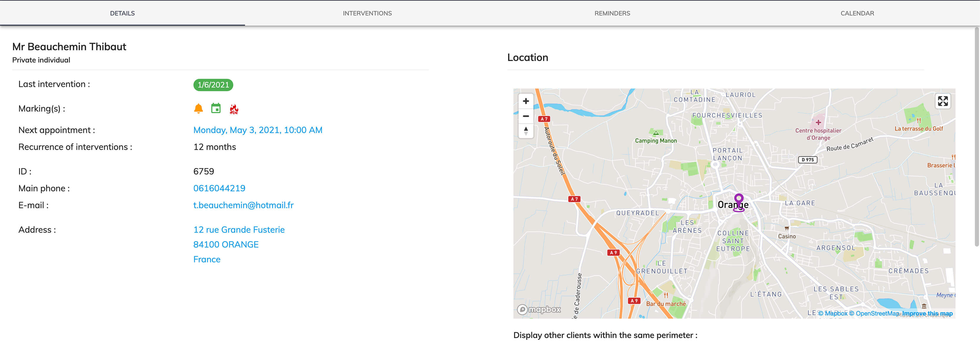Open the REMINDERS tab
Viewport: 980px width, 353px height.
pos(612,13)
